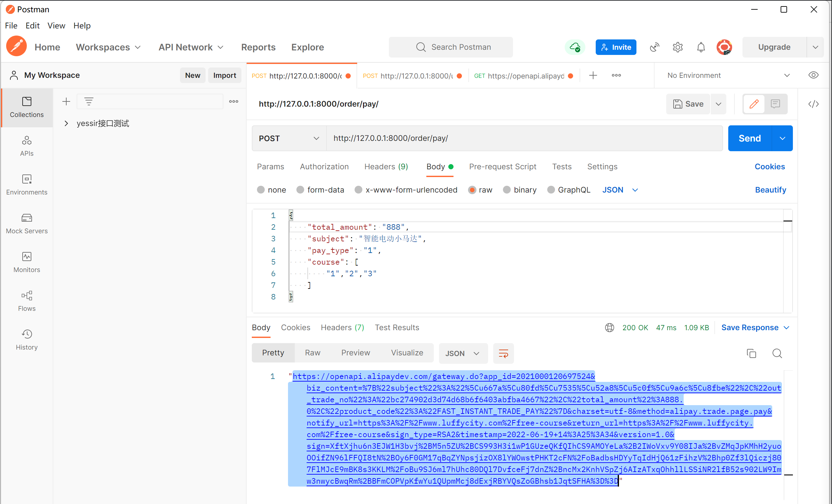Open the notifications bell icon

(x=701, y=47)
